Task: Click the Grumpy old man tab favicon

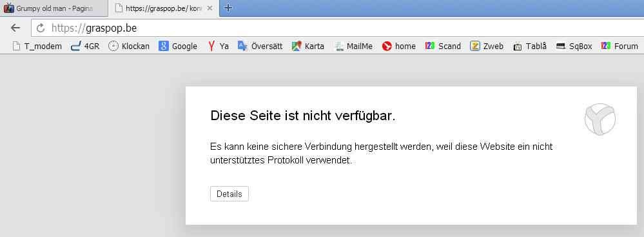Action: [8, 8]
